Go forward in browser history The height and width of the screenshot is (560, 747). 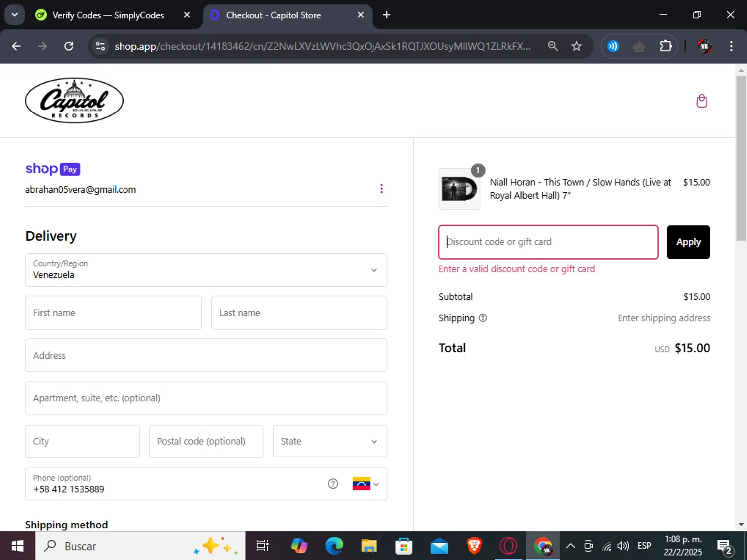pos(43,46)
